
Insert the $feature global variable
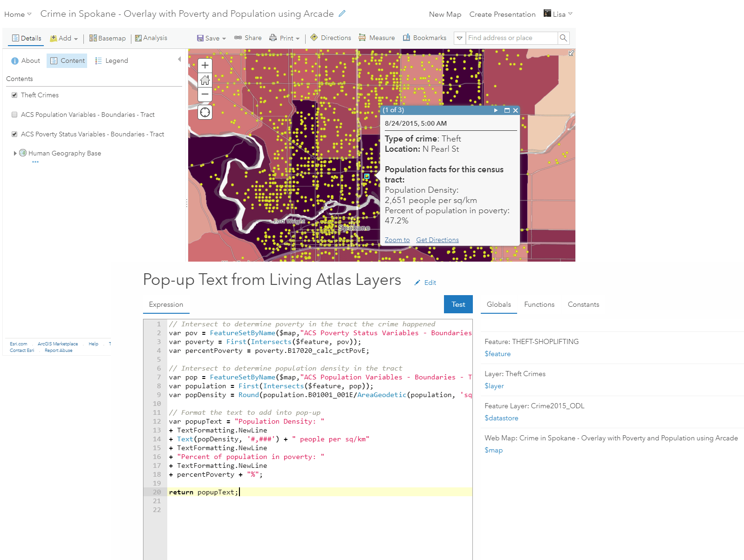coord(498,354)
